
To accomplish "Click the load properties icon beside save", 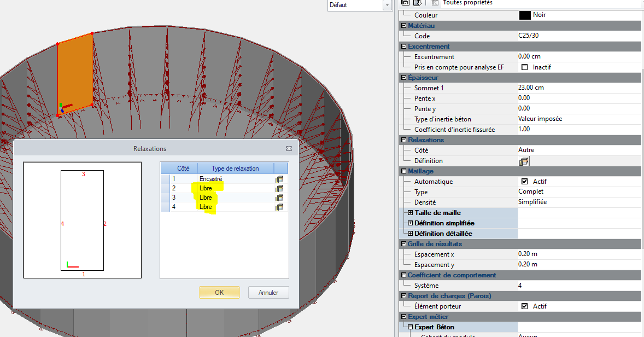I will click(x=418, y=3).
